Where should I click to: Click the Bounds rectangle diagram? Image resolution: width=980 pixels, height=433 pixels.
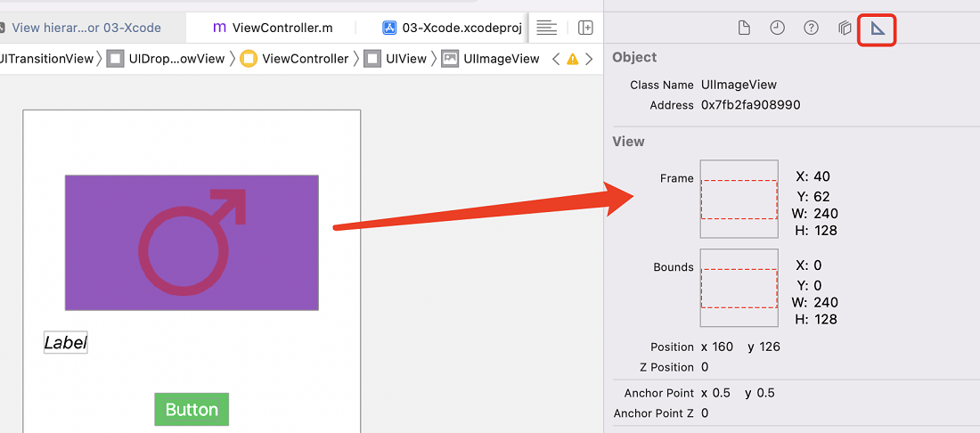coord(739,288)
